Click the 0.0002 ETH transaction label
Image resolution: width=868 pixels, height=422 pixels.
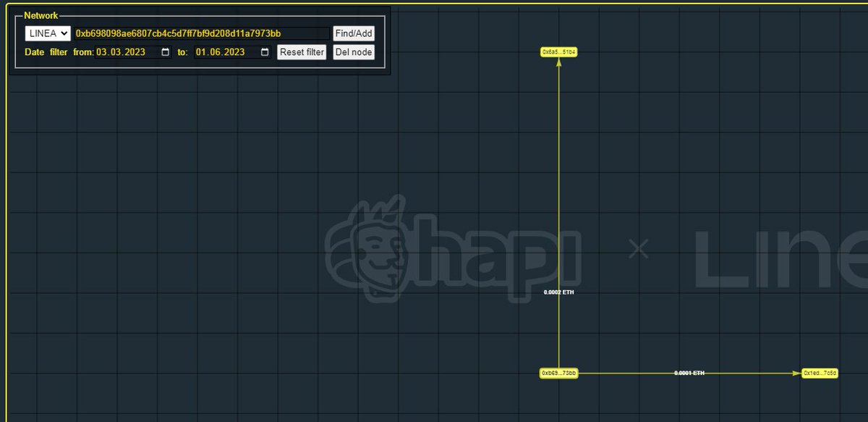pyautogui.click(x=558, y=292)
